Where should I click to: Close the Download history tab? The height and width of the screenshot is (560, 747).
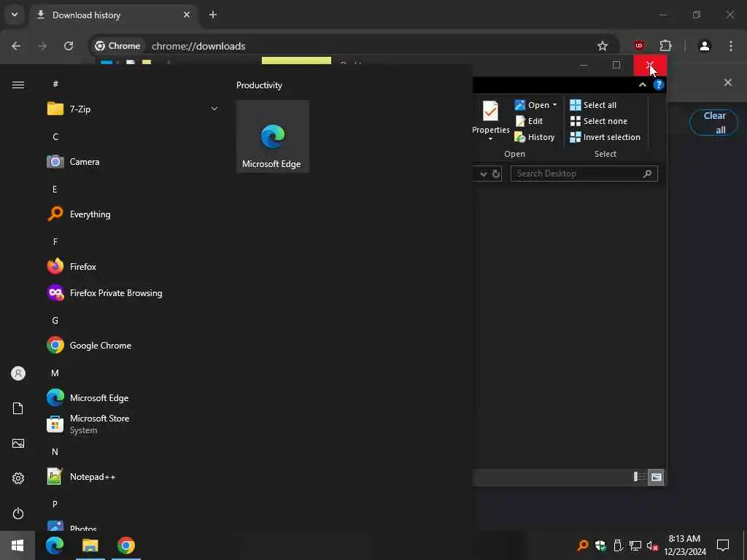click(x=187, y=15)
